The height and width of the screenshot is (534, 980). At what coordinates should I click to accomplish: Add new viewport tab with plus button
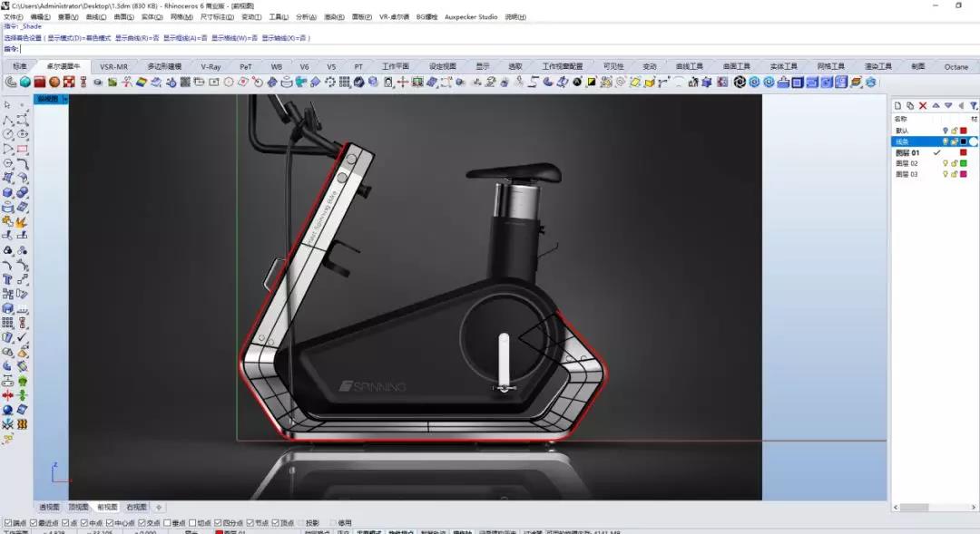click(159, 507)
